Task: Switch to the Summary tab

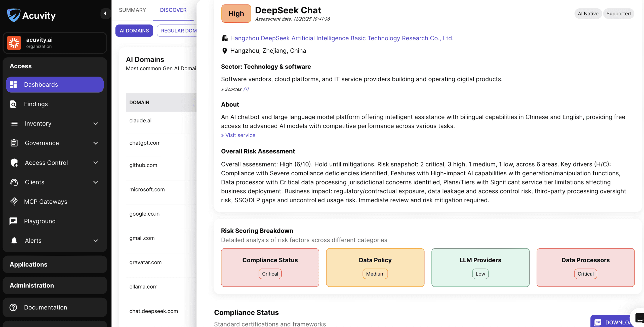Action: tap(132, 10)
